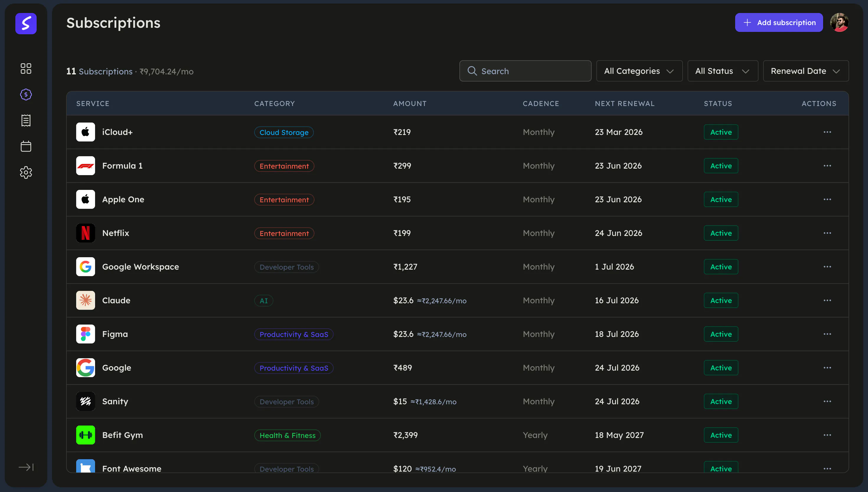
Task: Click the NEXT RENEWAL column header
Action: click(624, 104)
